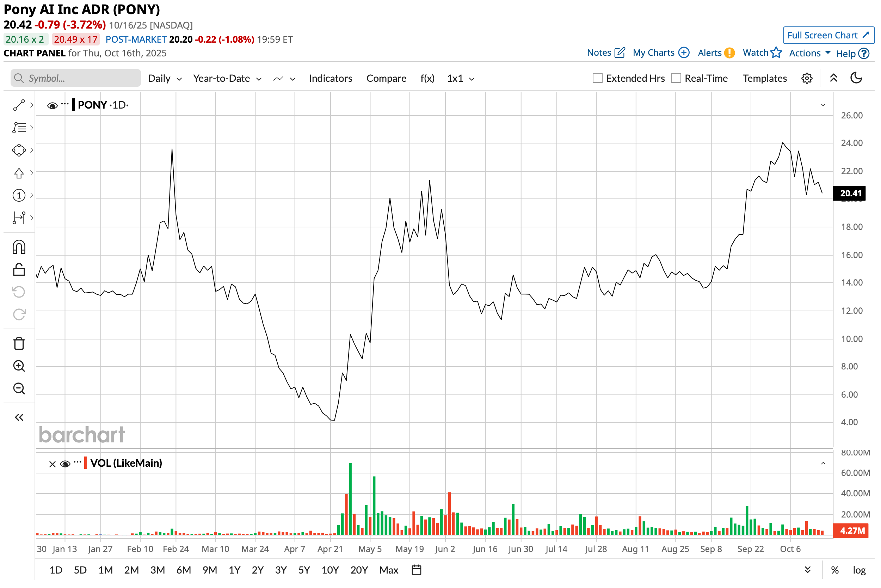Select the trend line drawing tool
This screenshot has width=881, height=588.
tap(19, 105)
